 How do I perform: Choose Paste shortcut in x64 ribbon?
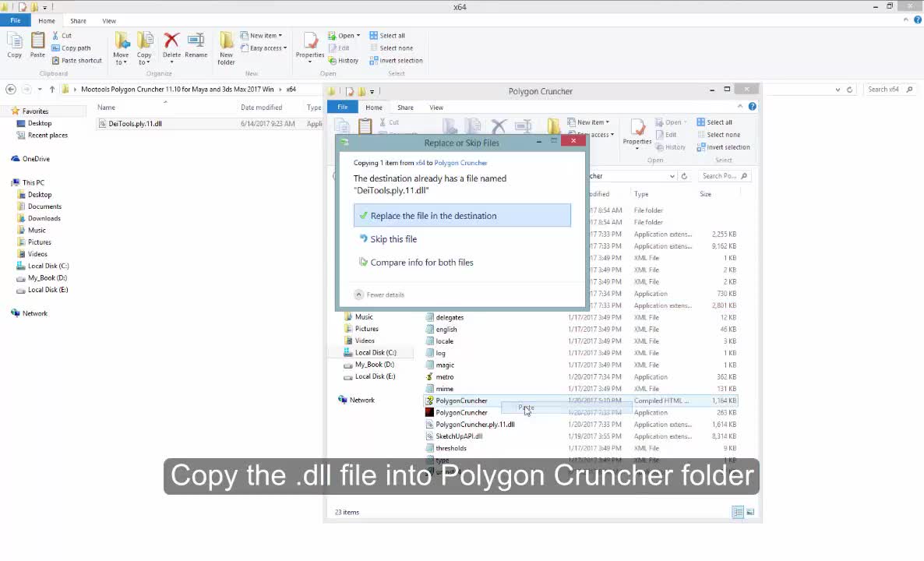[x=76, y=60]
